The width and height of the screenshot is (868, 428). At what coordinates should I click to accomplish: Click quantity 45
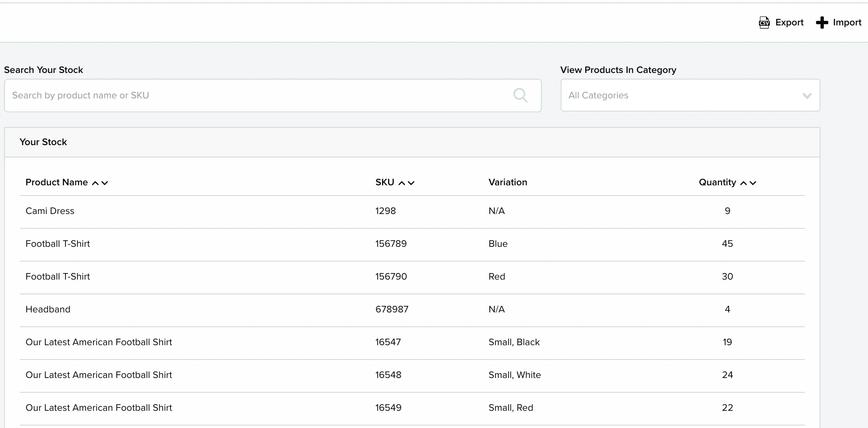click(727, 244)
